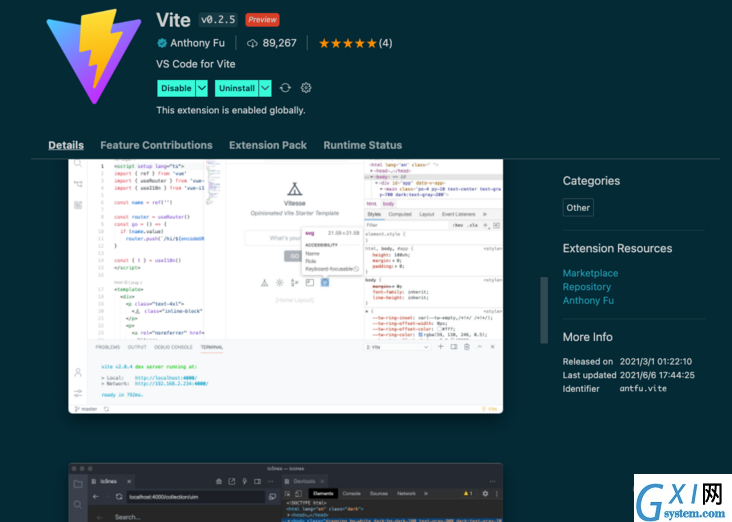
Task: Open the Runtime Status tab
Action: pos(363,145)
